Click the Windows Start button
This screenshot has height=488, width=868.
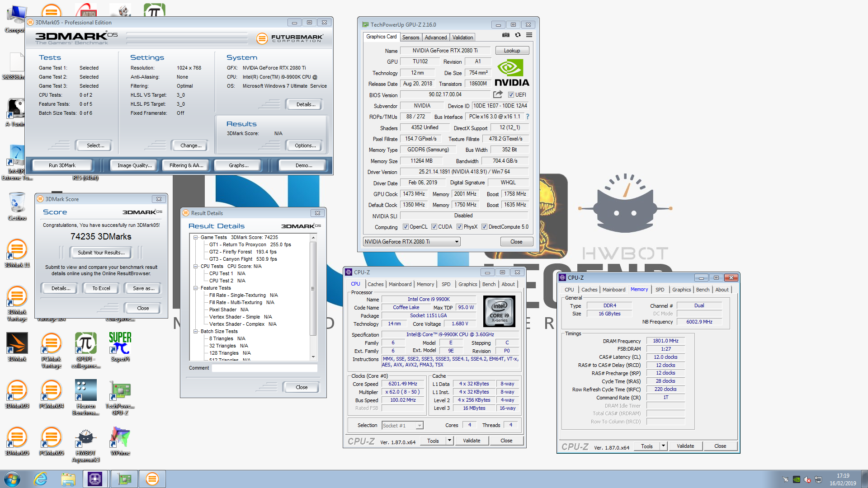tap(12, 479)
